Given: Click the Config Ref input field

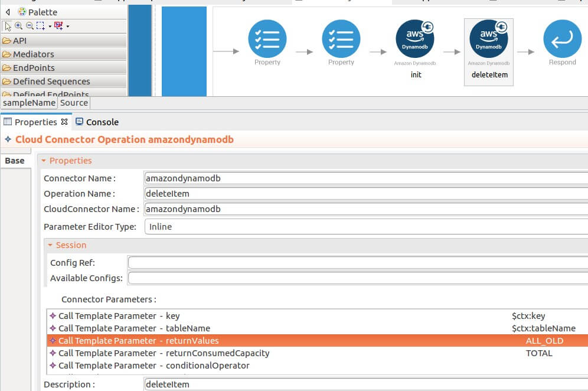Looking at the screenshot, I should pos(358,263).
